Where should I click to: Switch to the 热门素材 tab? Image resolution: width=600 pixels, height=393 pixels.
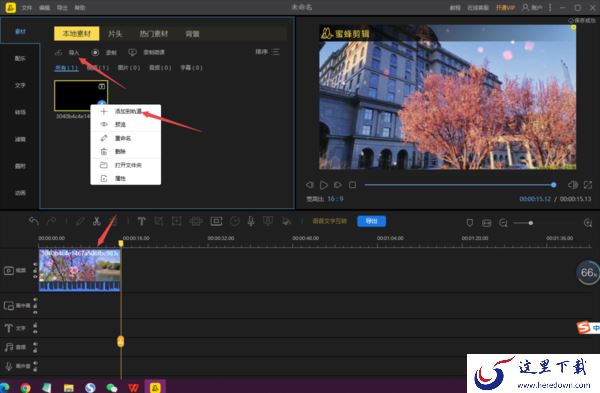[x=153, y=34]
